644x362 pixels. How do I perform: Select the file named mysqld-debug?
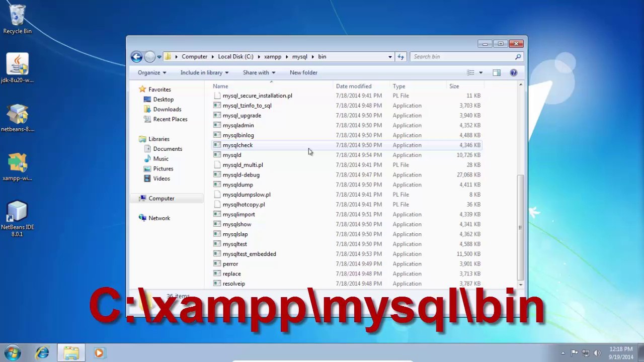241,175
